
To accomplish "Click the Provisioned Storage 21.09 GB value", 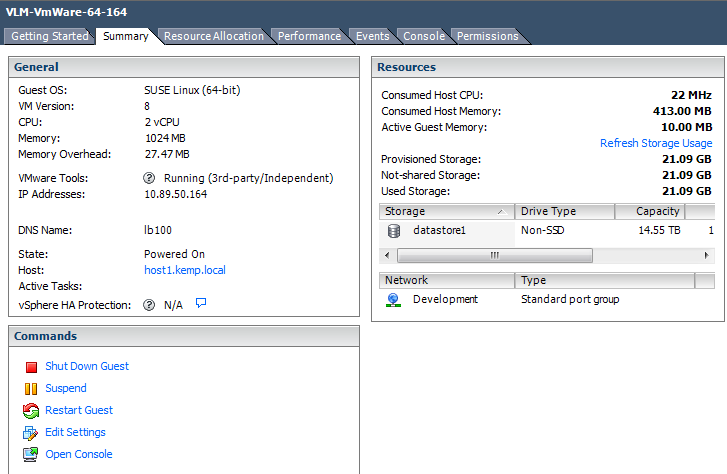I will [x=687, y=159].
